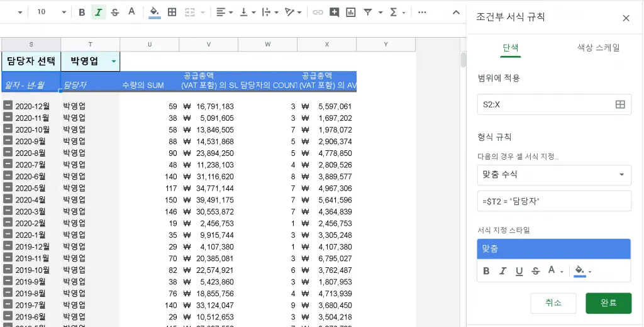Collapse the 2020-11월 pivot group
The width and height of the screenshot is (644, 327).
pyautogui.click(x=8, y=117)
